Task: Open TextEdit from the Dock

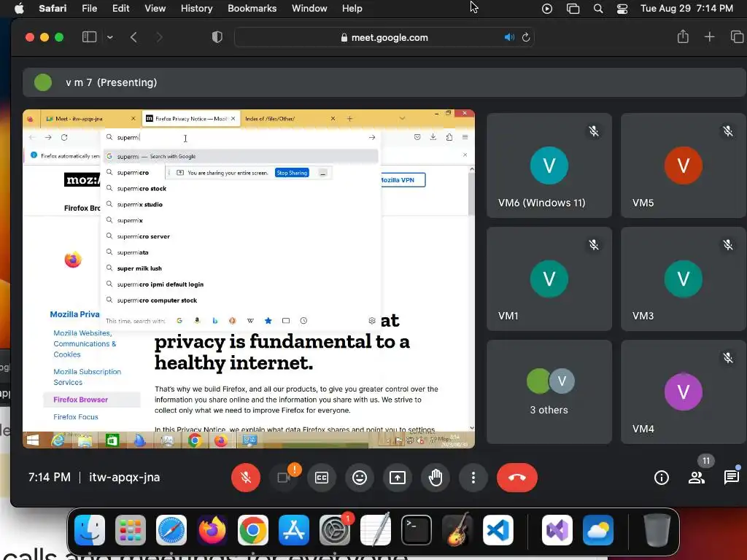Action: (x=376, y=530)
